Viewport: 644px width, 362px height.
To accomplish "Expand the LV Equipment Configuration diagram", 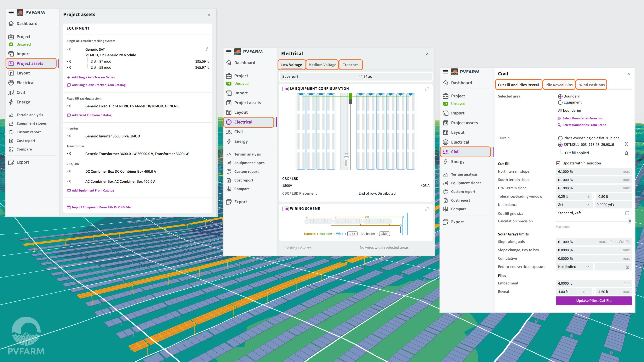I will 427,89.
